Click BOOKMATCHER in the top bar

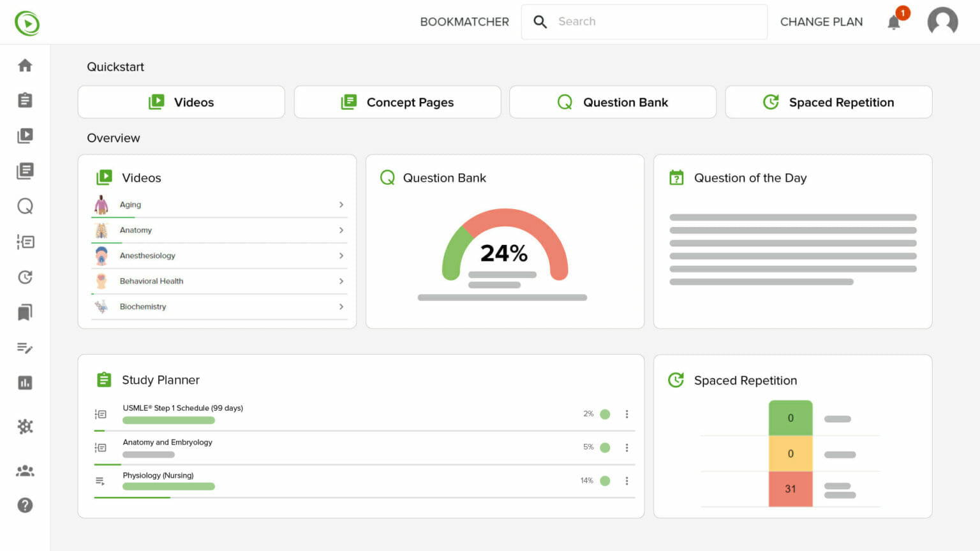tap(464, 22)
